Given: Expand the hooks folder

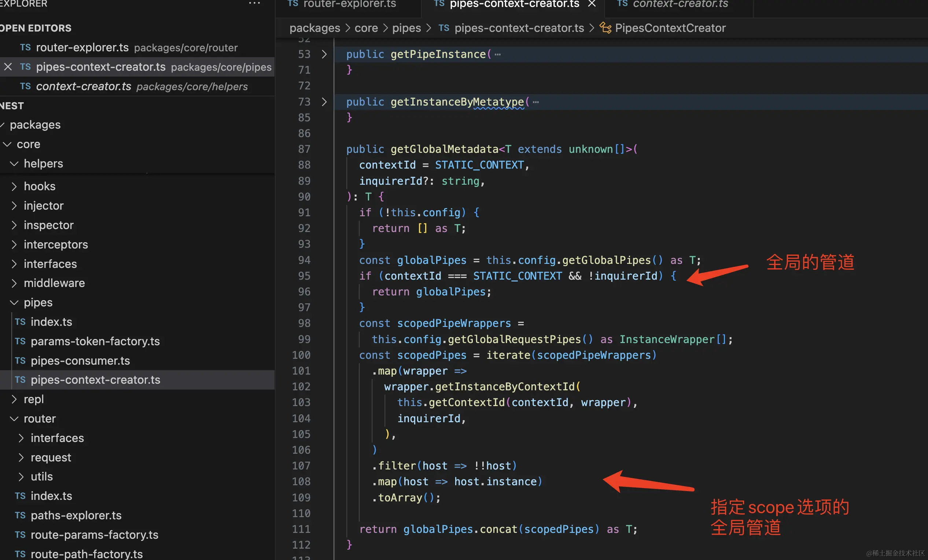Looking at the screenshot, I should 14,187.
